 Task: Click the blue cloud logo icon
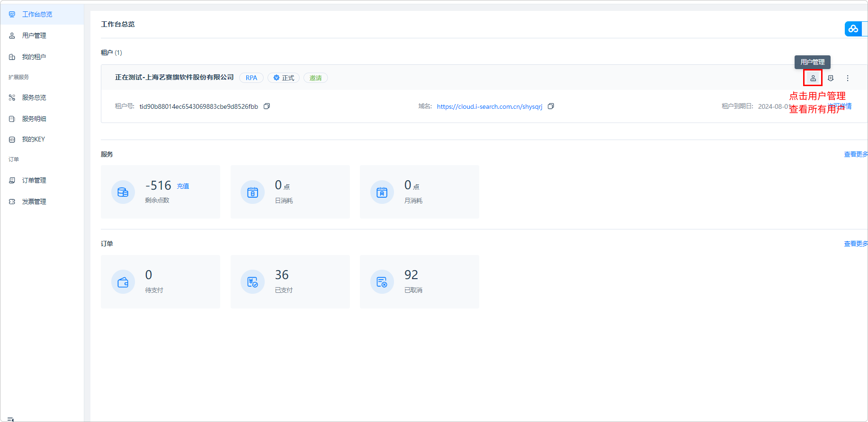(x=853, y=29)
